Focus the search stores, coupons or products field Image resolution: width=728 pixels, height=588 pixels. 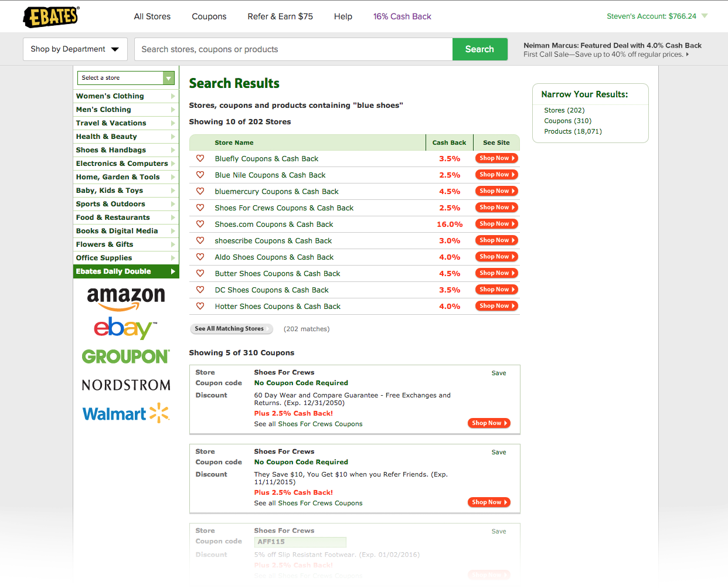(x=294, y=49)
